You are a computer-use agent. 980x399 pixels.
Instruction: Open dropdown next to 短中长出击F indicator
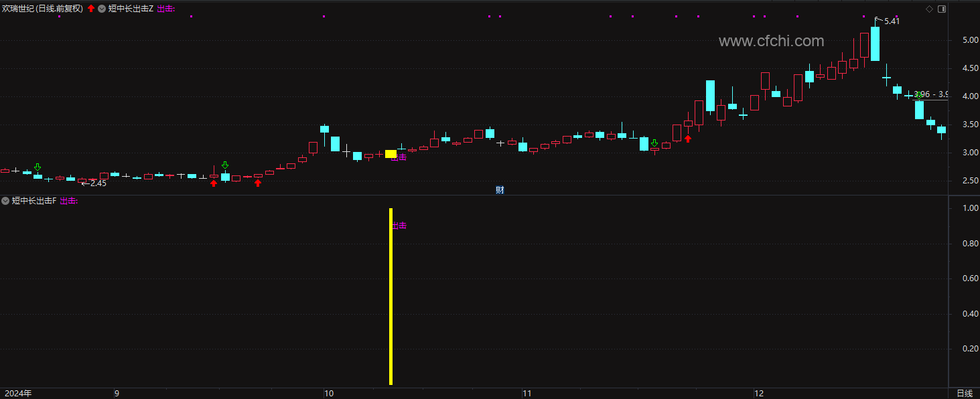[x=5, y=200]
